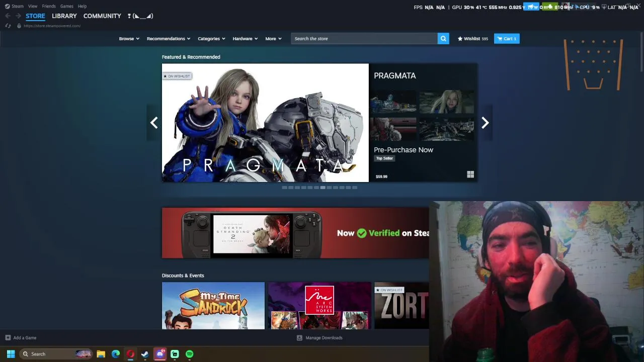Reload the store page with the refresh icon

click(x=8, y=26)
